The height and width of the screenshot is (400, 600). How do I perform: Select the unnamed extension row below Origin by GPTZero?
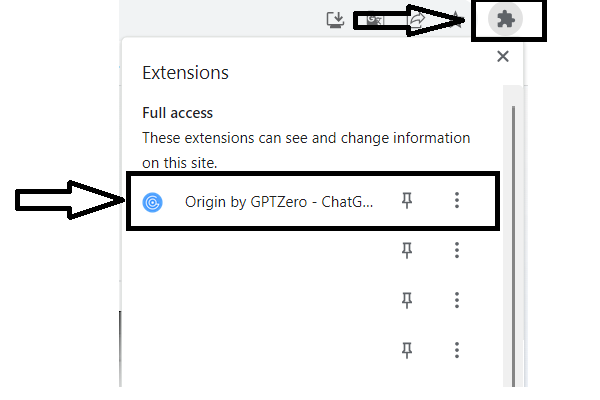click(260, 250)
